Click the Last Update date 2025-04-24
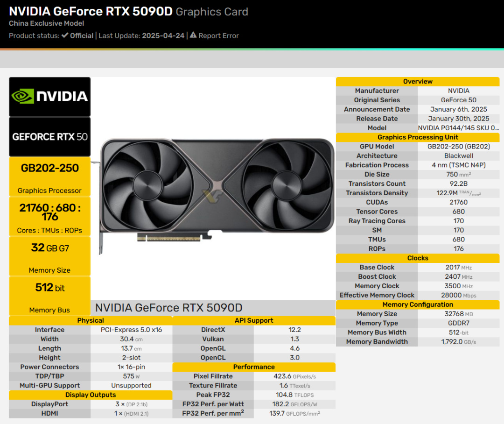This screenshot has width=504, height=424. (x=163, y=35)
